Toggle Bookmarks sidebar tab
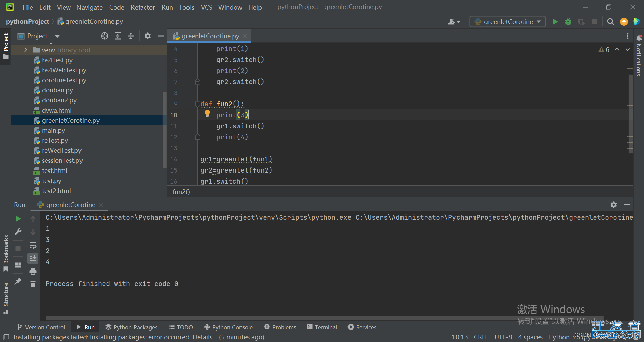Image resolution: width=644 pixels, height=342 pixels. 6,254
